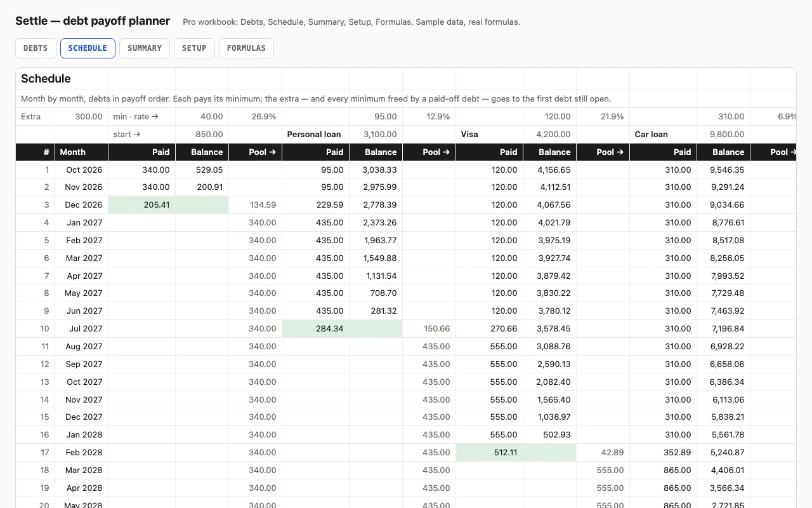This screenshot has width=812, height=508.
Task: Click the balance cell 1,131.54
Action: pos(376,276)
